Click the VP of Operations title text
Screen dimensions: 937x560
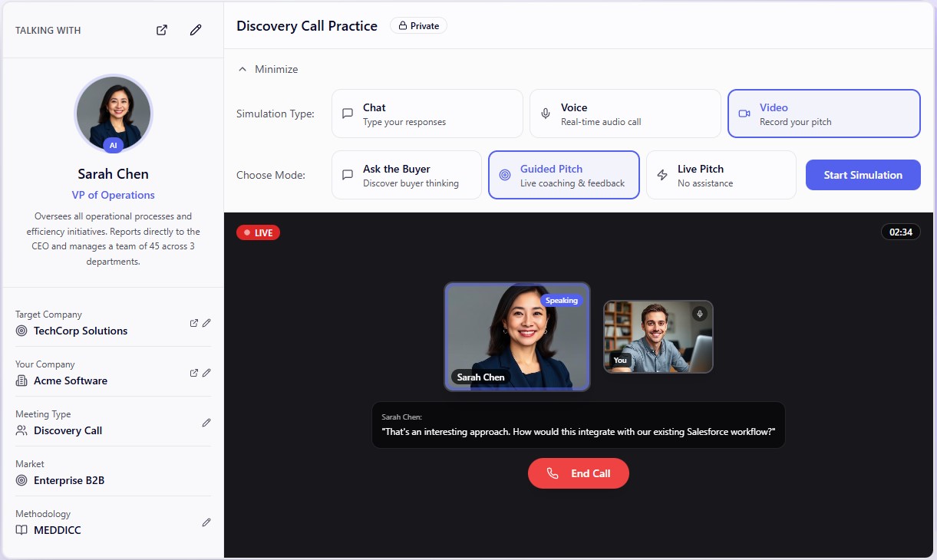point(114,195)
